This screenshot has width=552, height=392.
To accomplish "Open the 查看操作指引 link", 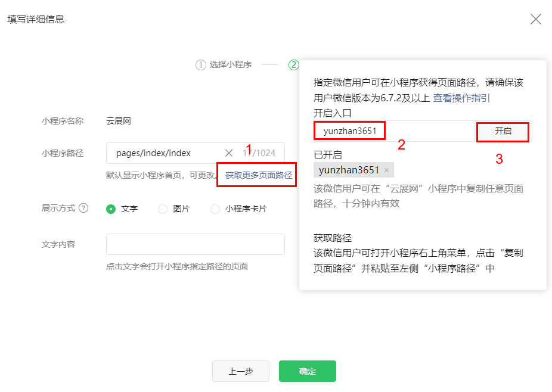I will pos(461,98).
